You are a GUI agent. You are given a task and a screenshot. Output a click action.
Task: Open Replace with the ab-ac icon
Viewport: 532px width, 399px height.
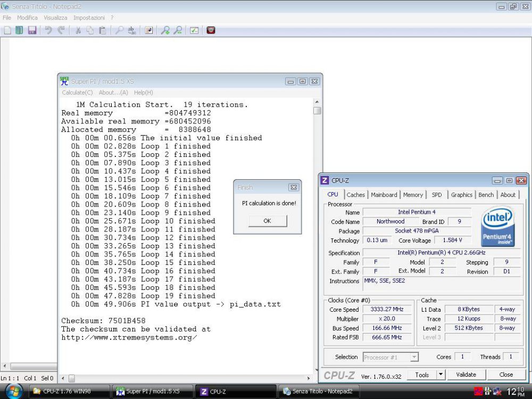(131, 30)
